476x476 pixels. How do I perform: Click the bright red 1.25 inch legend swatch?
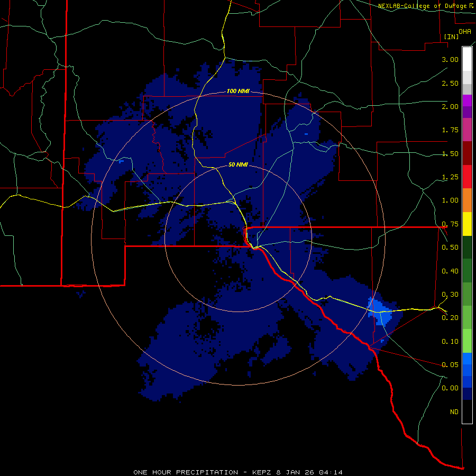coord(467,177)
